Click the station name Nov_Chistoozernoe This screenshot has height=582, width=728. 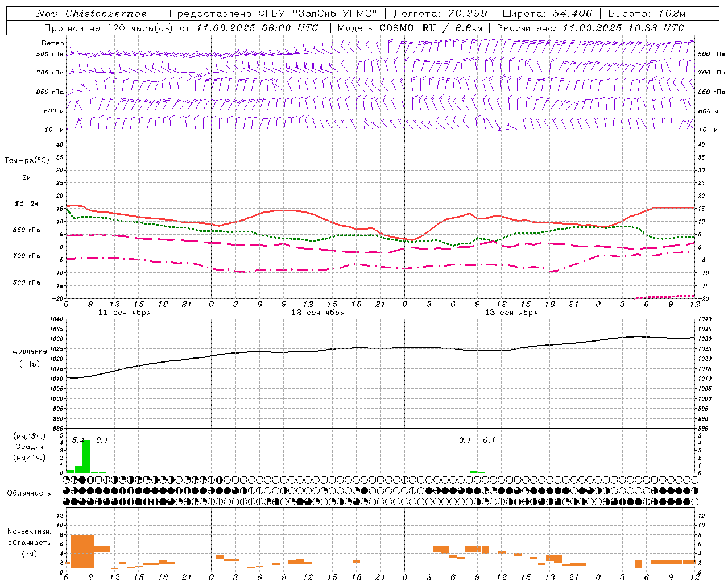click(92, 14)
